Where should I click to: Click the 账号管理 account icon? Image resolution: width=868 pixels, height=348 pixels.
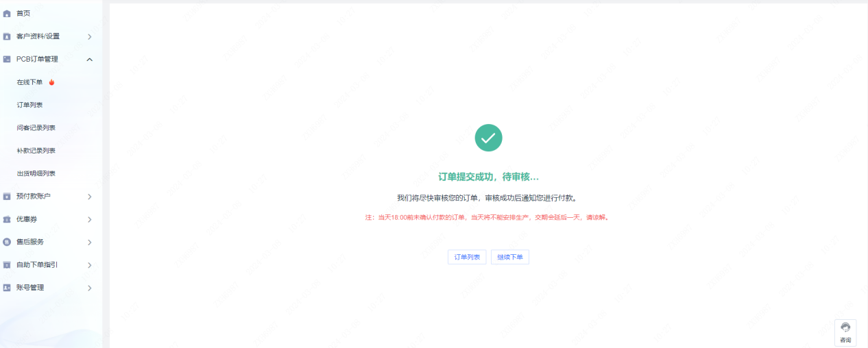pyautogui.click(x=7, y=288)
